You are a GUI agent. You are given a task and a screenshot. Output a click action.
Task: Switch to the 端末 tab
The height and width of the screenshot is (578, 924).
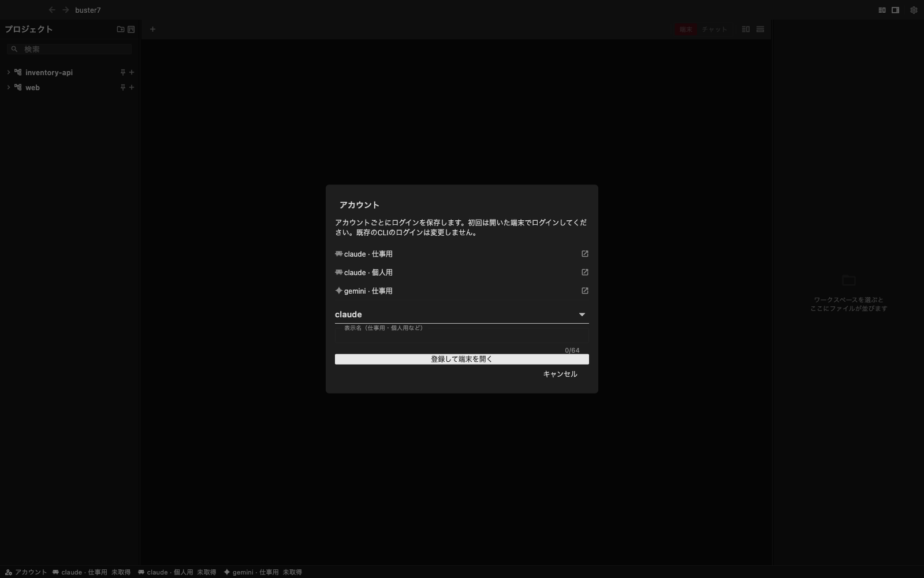(686, 29)
